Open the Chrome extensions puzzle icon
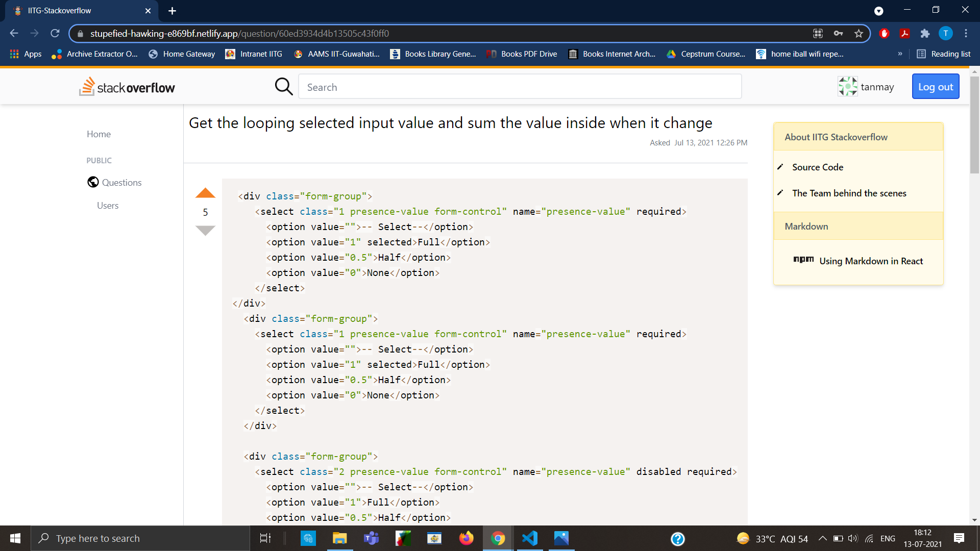Image resolution: width=980 pixels, height=551 pixels. pos(925,34)
